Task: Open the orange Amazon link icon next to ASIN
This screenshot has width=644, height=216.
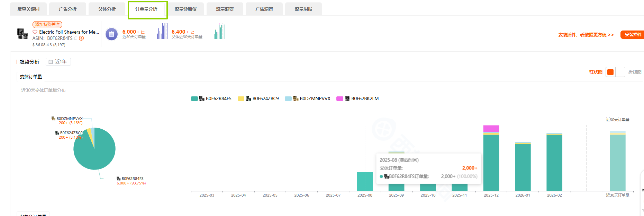Action: [x=81, y=38]
